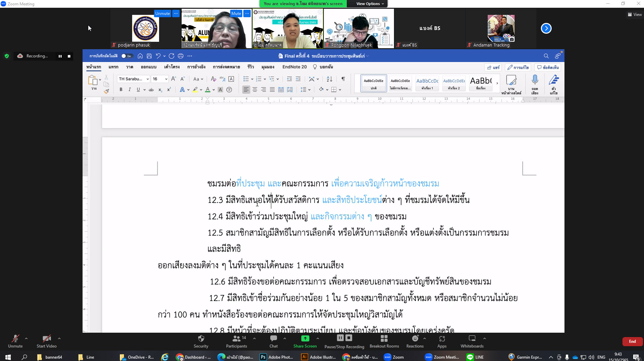Justify the paragraph text
The width and height of the screenshot is (644, 361).
tap(272, 90)
